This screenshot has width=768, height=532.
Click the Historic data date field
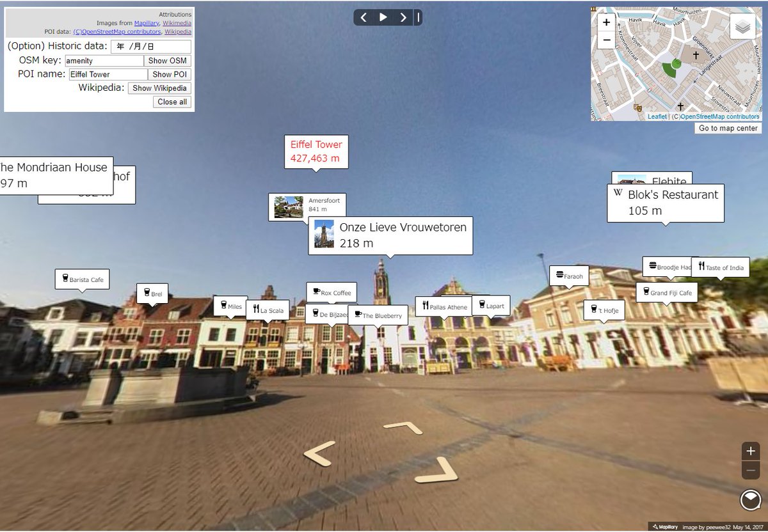pyautogui.click(x=151, y=47)
